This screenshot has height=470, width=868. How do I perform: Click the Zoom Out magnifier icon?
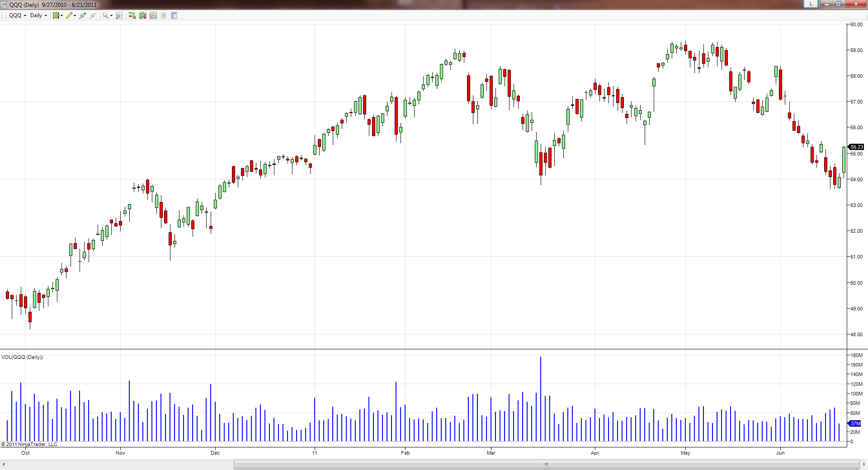(x=93, y=15)
